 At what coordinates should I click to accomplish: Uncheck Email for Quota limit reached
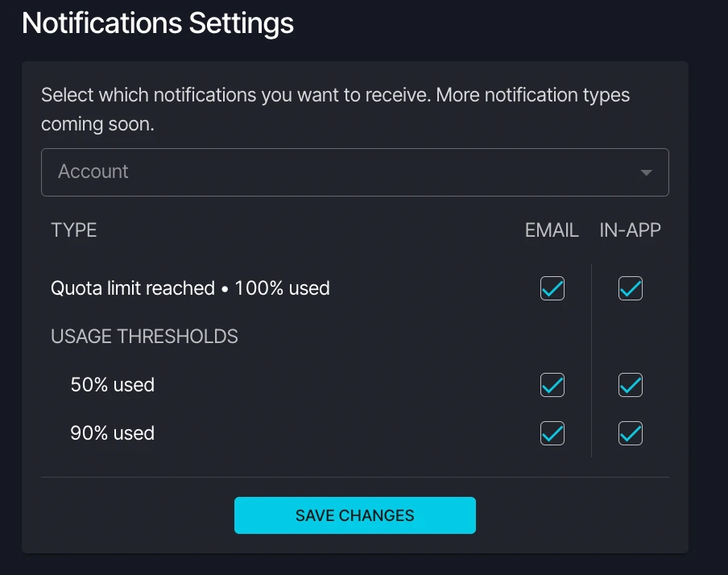click(x=552, y=288)
